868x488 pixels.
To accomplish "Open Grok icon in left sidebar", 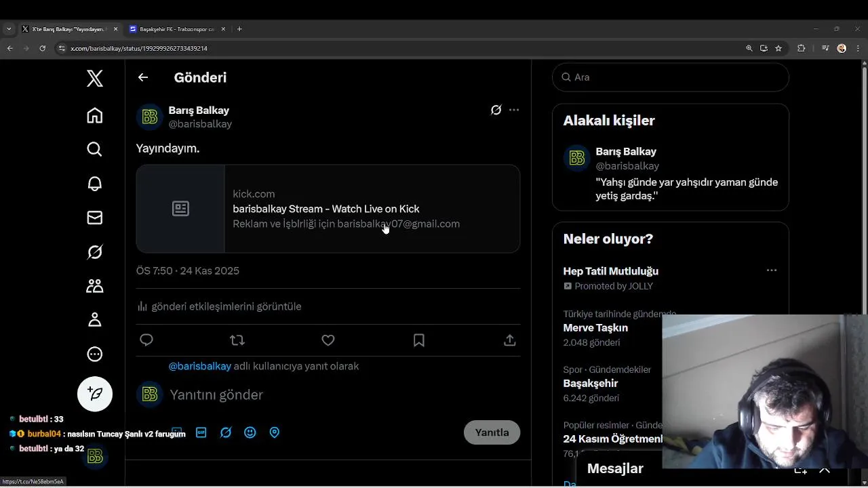I will pos(95,252).
